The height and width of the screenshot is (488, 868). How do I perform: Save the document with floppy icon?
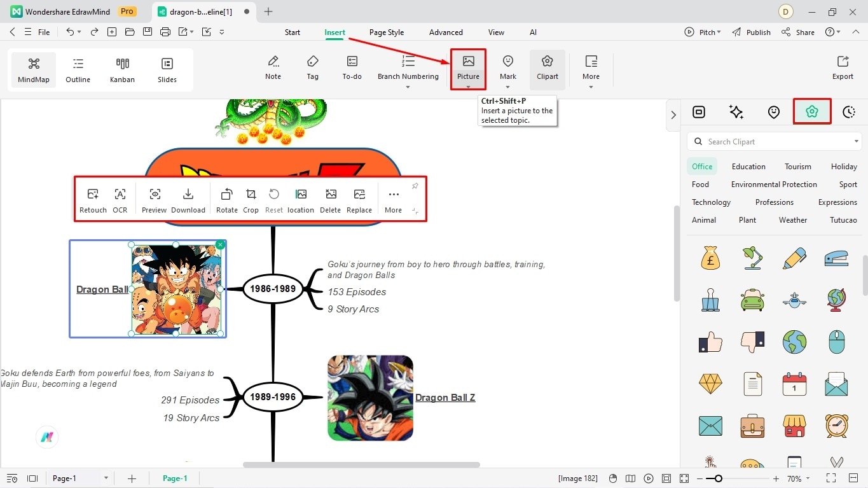[x=148, y=32]
